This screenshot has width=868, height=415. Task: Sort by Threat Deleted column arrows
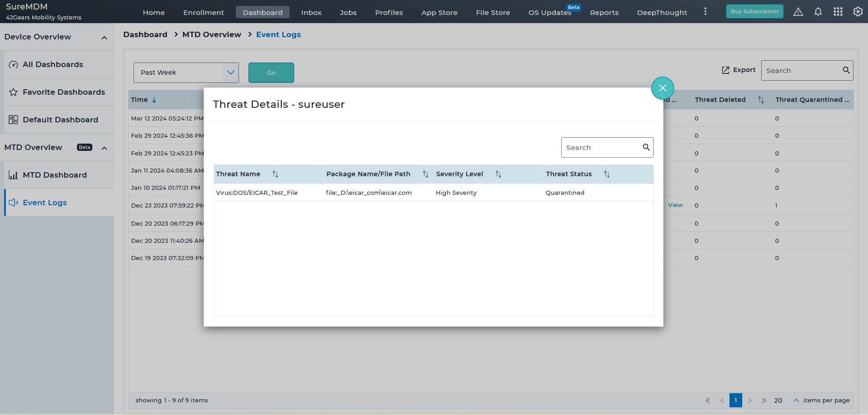[761, 100]
